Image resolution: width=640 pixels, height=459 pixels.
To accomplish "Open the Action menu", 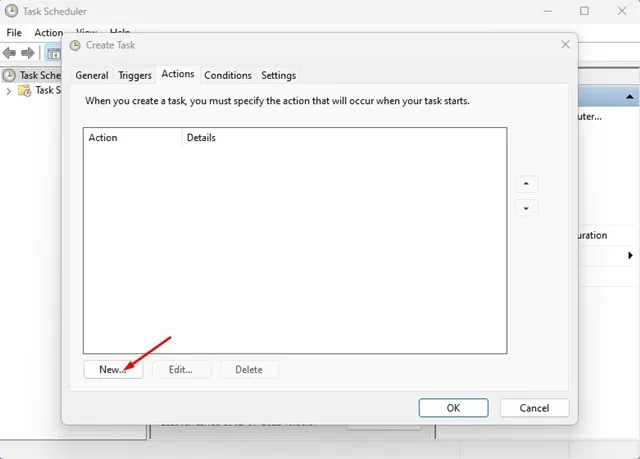I will [x=49, y=33].
